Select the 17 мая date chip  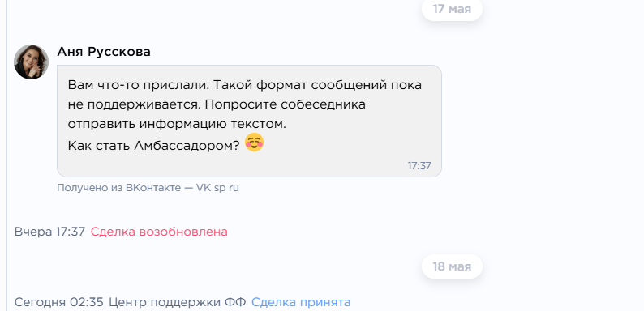tap(452, 9)
